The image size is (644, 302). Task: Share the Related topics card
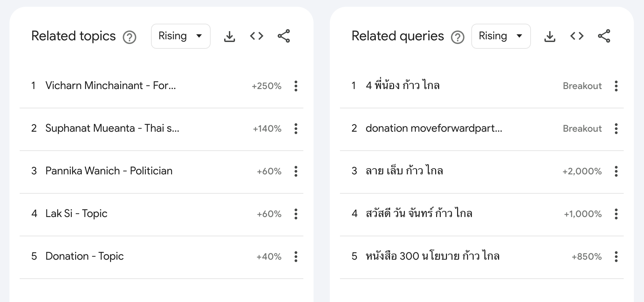284,36
